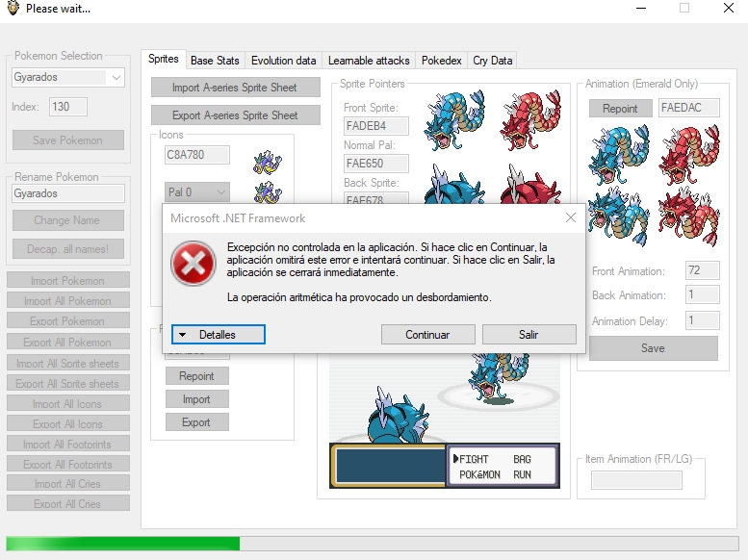
Task: Close the Microsoft .NET Framework dialog
Action: 570,218
